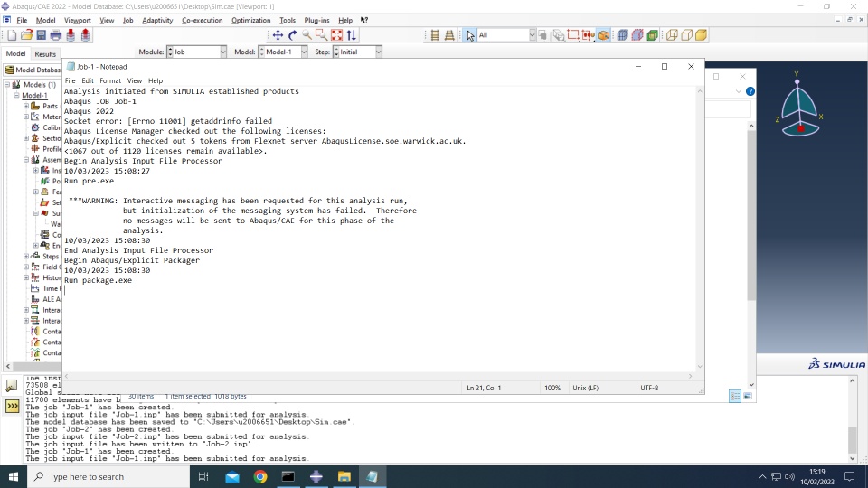Click the Auto-Fit View icon

pos(336,35)
